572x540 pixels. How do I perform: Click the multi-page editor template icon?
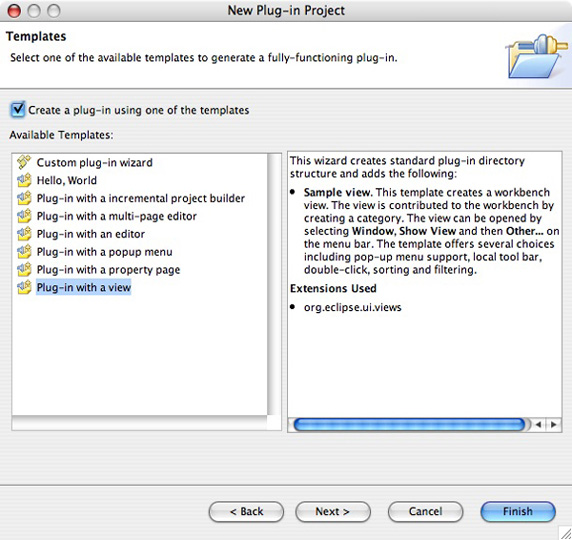coord(24,216)
